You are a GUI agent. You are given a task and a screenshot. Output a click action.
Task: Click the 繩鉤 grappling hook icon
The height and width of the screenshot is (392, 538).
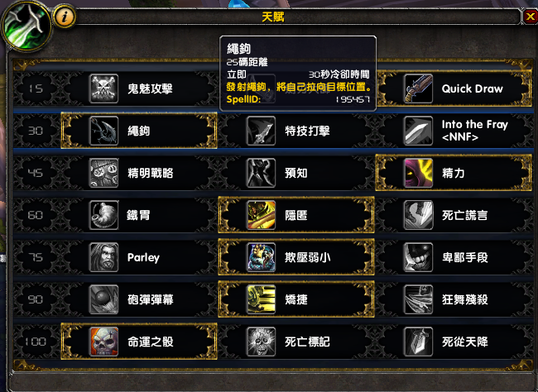click(x=103, y=131)
